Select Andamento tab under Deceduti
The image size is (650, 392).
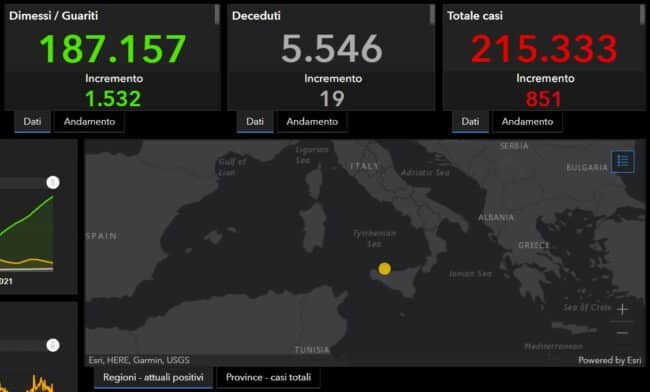pyautogui.click(x=312, y=121)
